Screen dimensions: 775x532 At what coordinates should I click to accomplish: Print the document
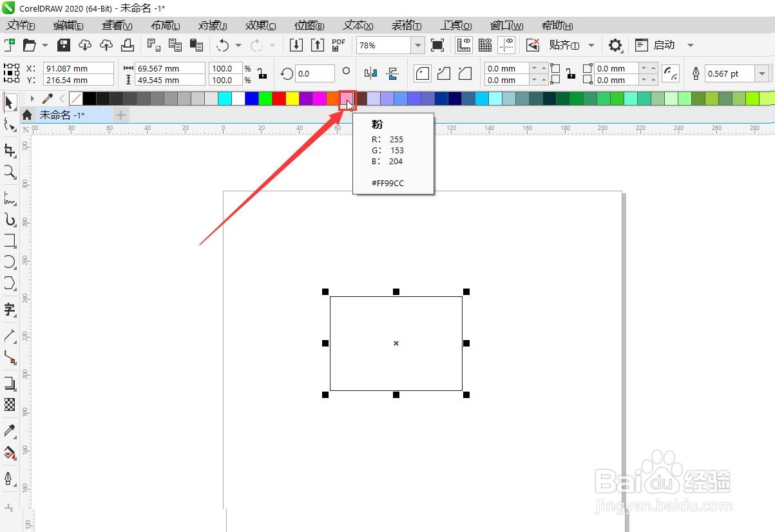coord(128,45)
